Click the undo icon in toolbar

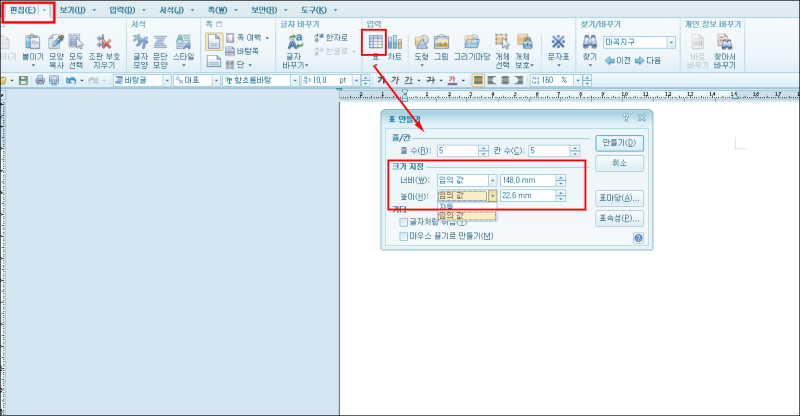(x=70, y=80)
